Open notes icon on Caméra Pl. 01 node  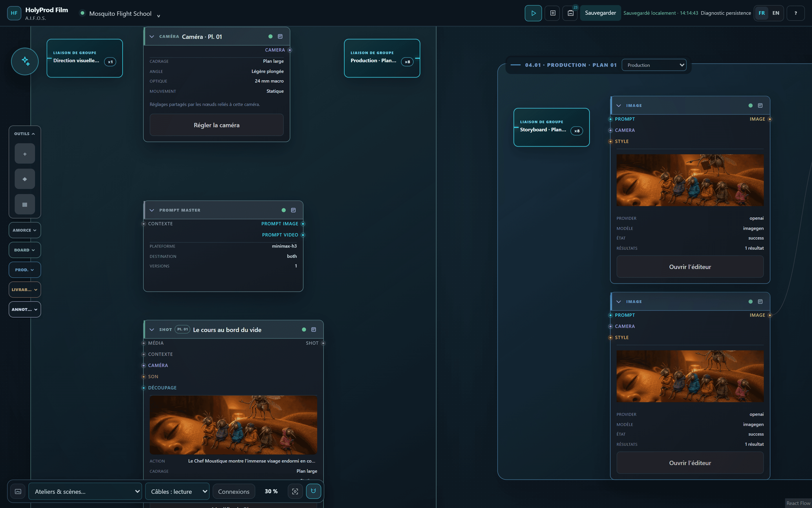[280, 36]
